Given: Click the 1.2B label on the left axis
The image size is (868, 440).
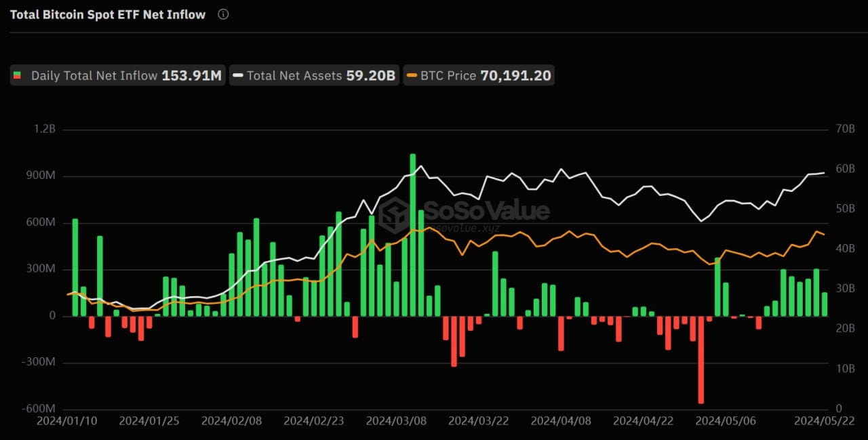Looking at the screenshot, I should coord(44,128).
